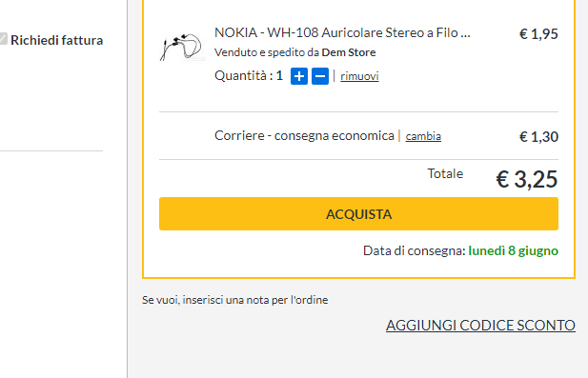
Task: Decrease quantity with the minus icon
Action: [x=320, y=76]
